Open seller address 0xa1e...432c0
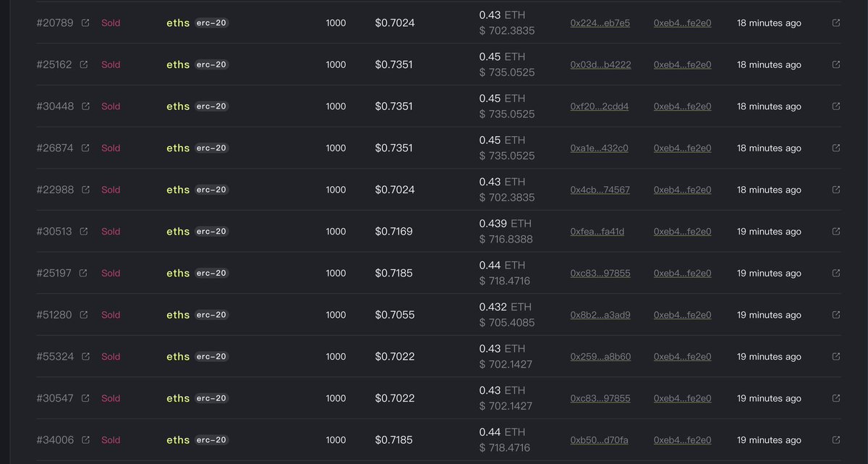 click(599, 148)
